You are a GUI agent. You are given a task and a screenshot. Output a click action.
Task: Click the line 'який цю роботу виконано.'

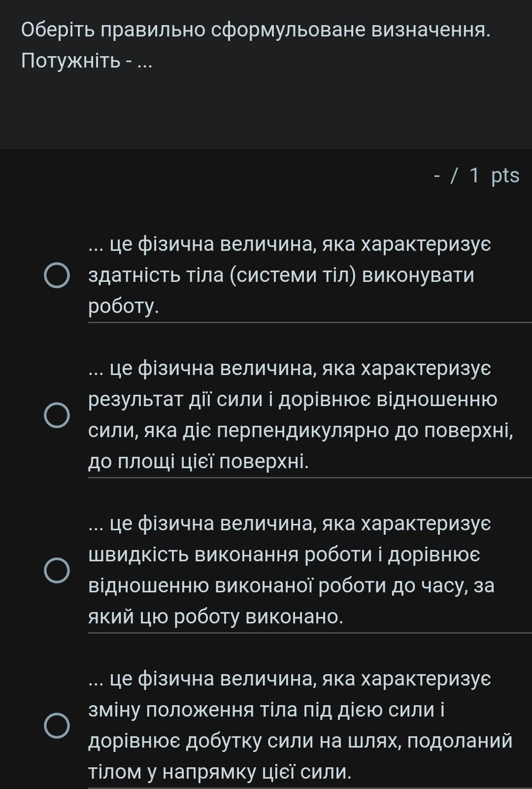coord(216,617)
